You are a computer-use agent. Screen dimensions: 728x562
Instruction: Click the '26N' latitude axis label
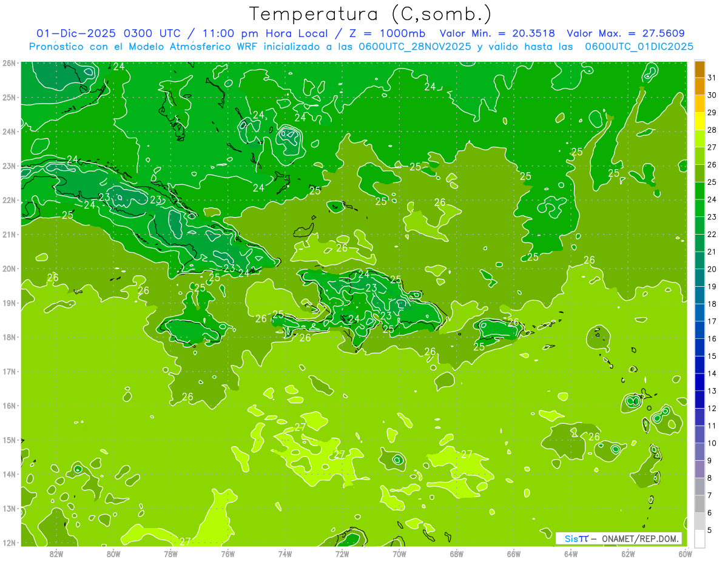tap(8, 63)
